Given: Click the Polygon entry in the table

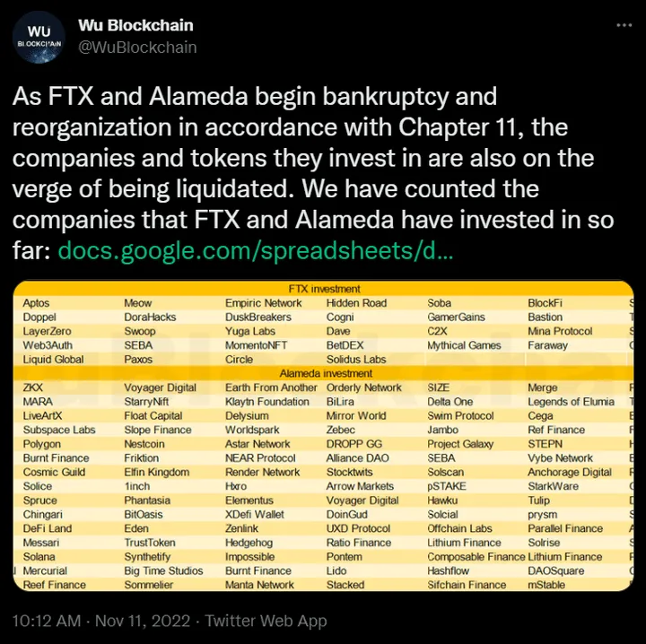Looking at the screenshot, I should [41, 444].
